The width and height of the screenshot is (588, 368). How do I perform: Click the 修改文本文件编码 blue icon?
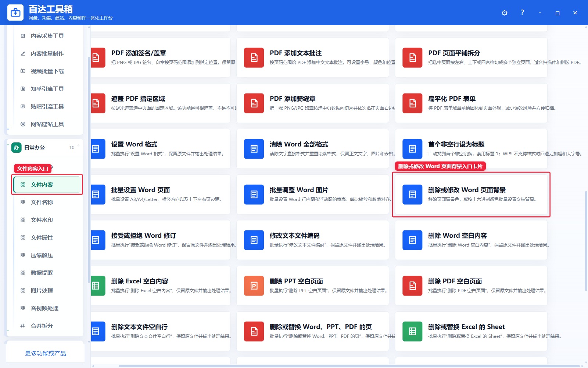coord(254,240)
